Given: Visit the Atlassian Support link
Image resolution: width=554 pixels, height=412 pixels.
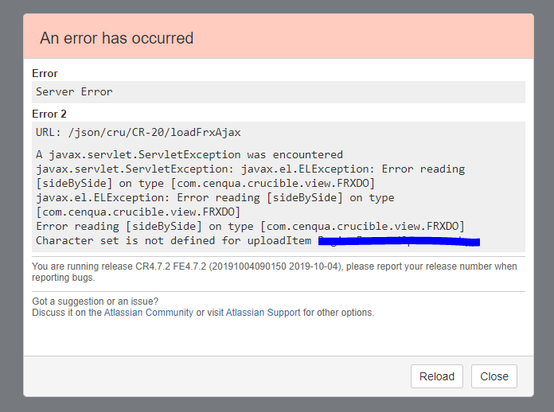Looking at the screenshot, I should (x=263, y=313).
